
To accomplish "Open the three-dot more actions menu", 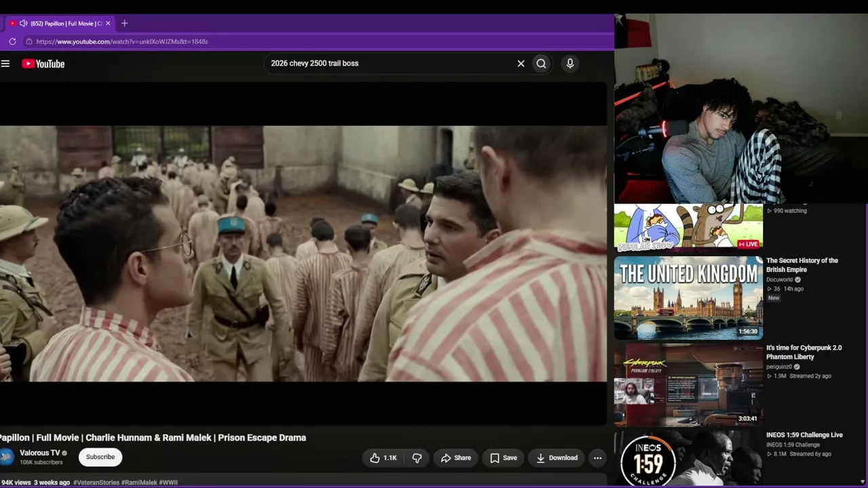I will 597,458.
